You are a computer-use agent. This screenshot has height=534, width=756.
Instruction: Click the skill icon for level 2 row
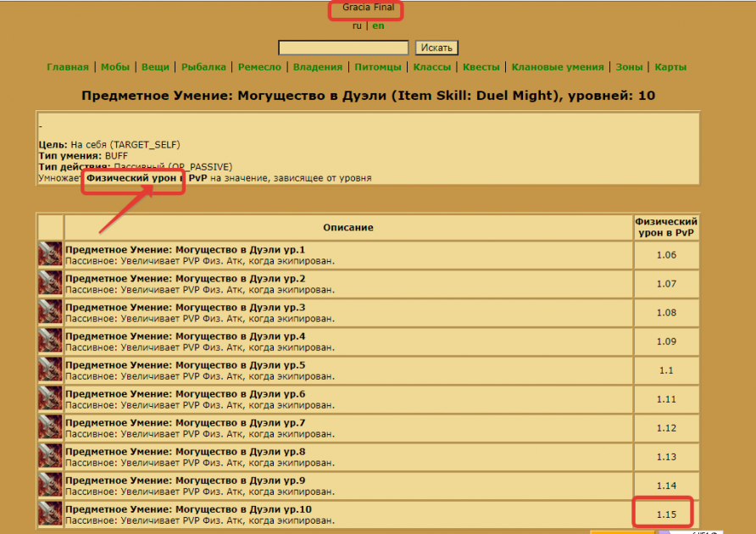point(50,284)
